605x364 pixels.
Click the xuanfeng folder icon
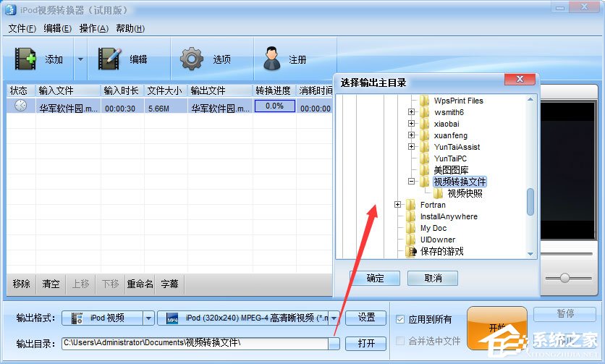(424, 135)
